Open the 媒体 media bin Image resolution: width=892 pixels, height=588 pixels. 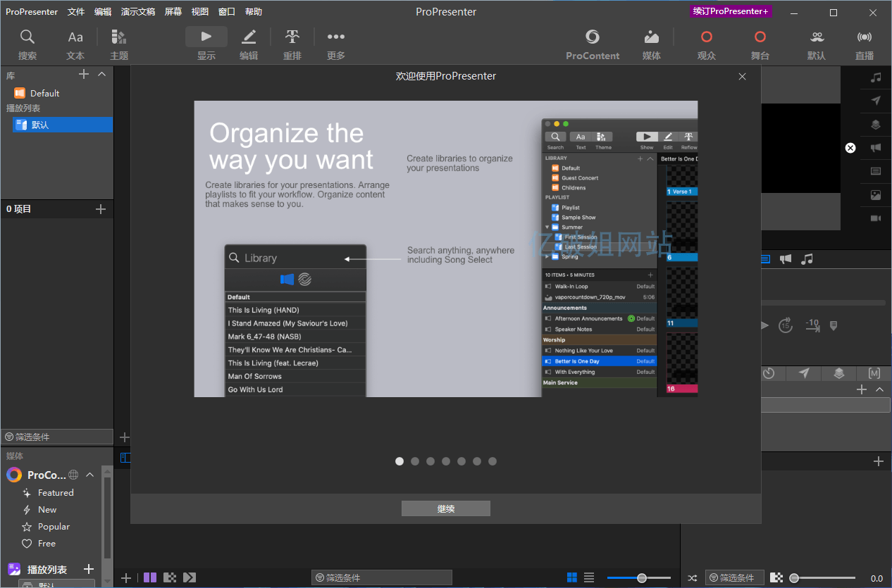pos(652,45)
